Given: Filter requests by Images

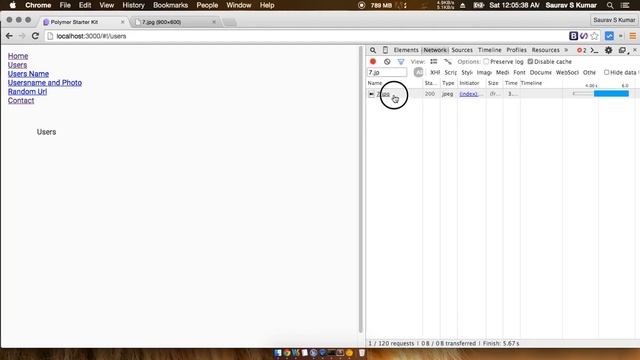Looking at the screenshot, I should coord(484,72).
